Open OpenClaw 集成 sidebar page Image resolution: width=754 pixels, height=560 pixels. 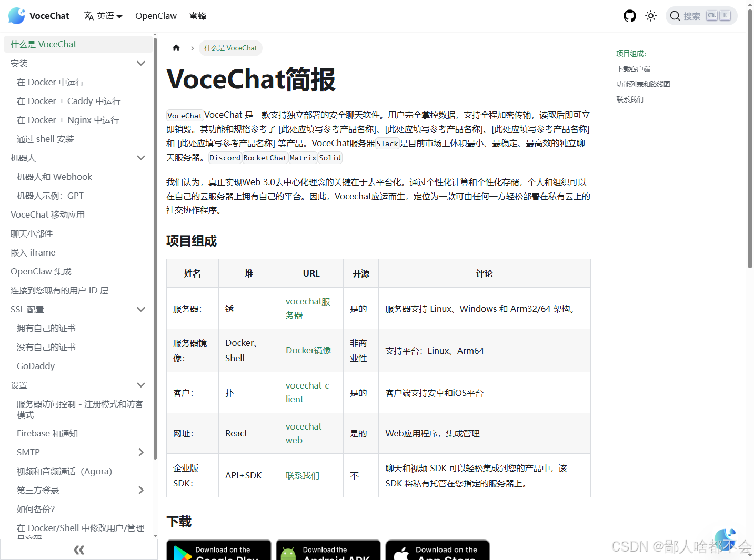pos(41,271)
